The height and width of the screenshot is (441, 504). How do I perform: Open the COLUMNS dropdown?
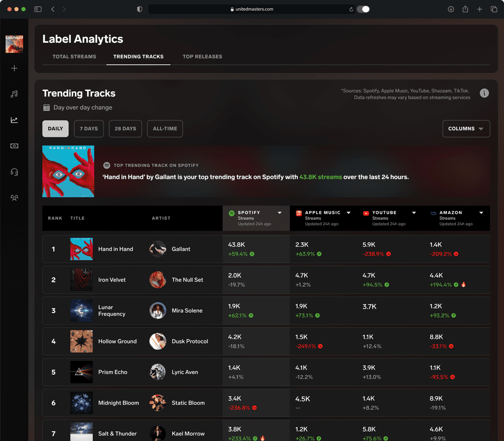point(466,129)
